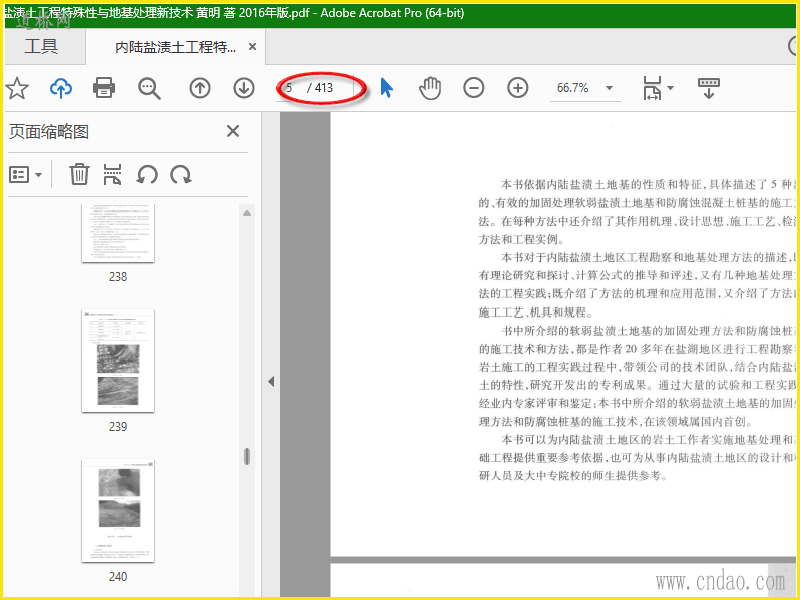The width and height of the screenshot is (800, 600).
Task: Activate the hand pan tool
Action: pyautogui.click(x=430, y=88)
